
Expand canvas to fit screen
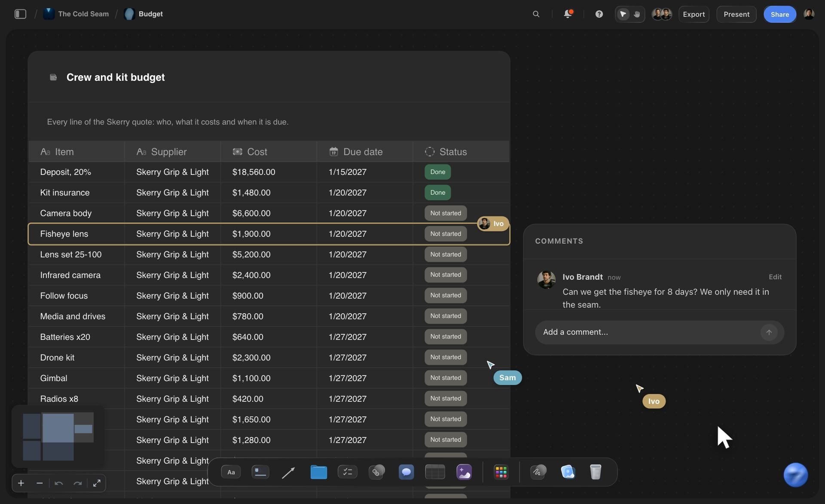97,483
